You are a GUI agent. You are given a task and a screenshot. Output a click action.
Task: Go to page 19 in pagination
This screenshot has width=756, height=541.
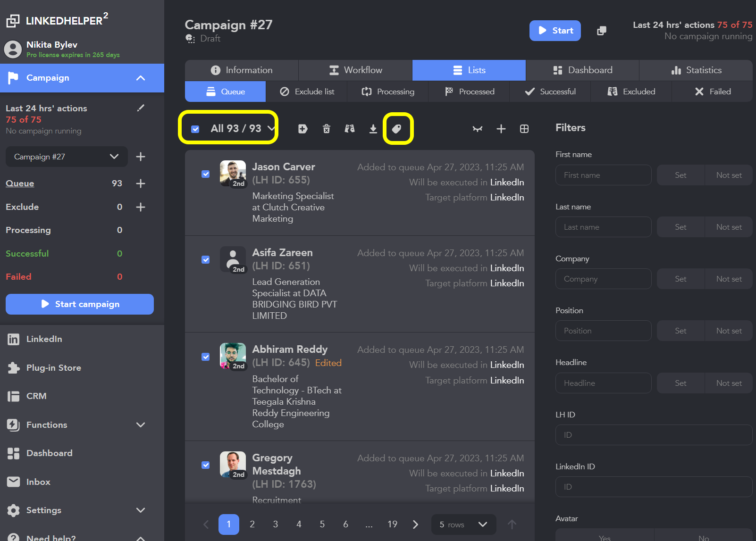pyautogui.click(x=392, y=524)
